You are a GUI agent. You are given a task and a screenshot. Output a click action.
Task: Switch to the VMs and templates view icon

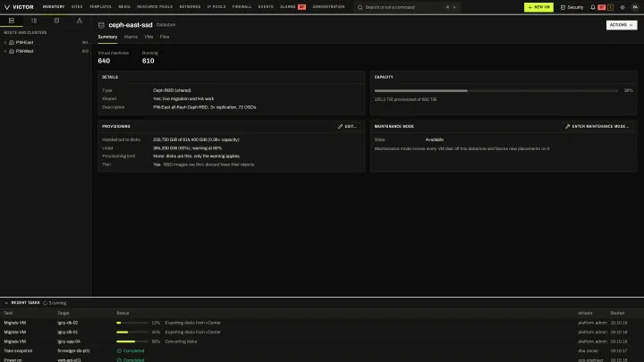pos(34,21)
